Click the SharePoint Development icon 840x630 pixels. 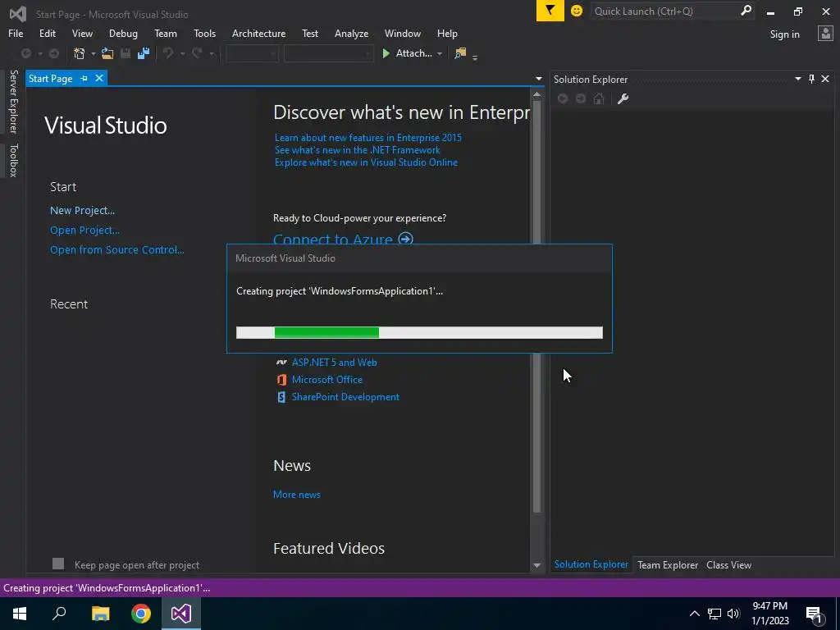(281, 397)
